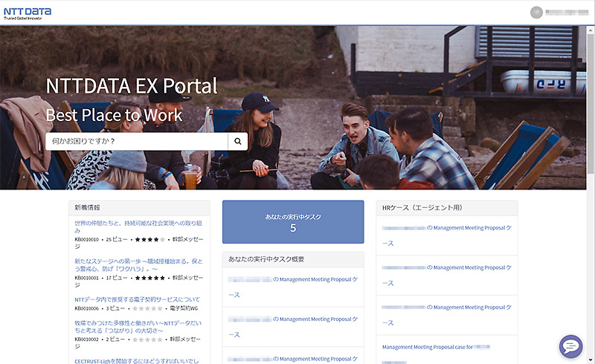Click the Best Place to Work tagline
Viewport: 595px width, 364px height.
click(114, 115)
